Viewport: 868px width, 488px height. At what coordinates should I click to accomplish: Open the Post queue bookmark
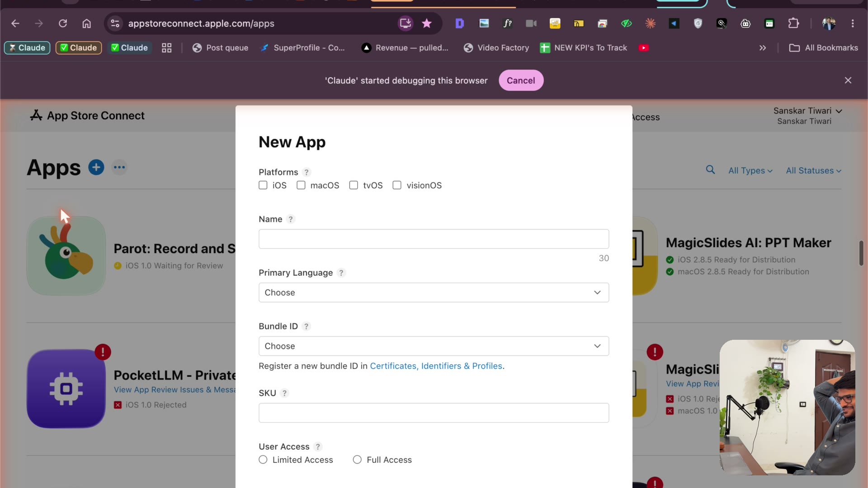click(220, 48)
